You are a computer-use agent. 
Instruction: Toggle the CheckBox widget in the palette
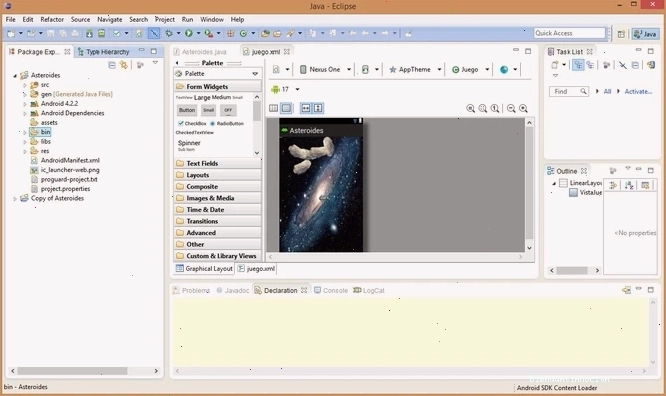[192, 123]
